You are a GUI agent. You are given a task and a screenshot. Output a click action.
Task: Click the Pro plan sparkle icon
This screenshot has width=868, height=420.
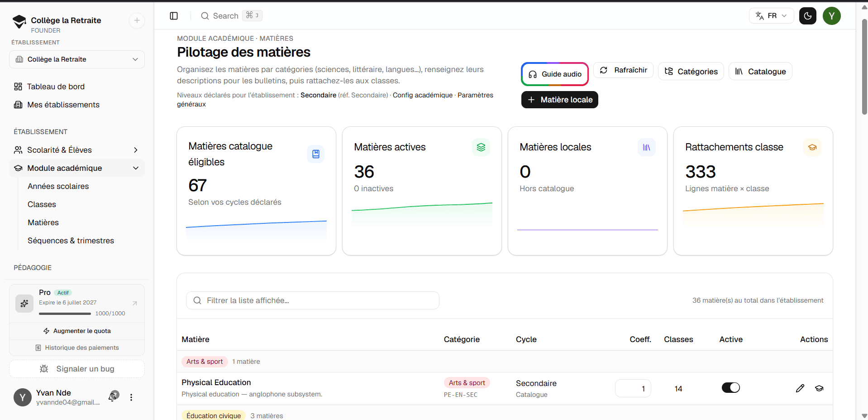(x=24, y=304)
